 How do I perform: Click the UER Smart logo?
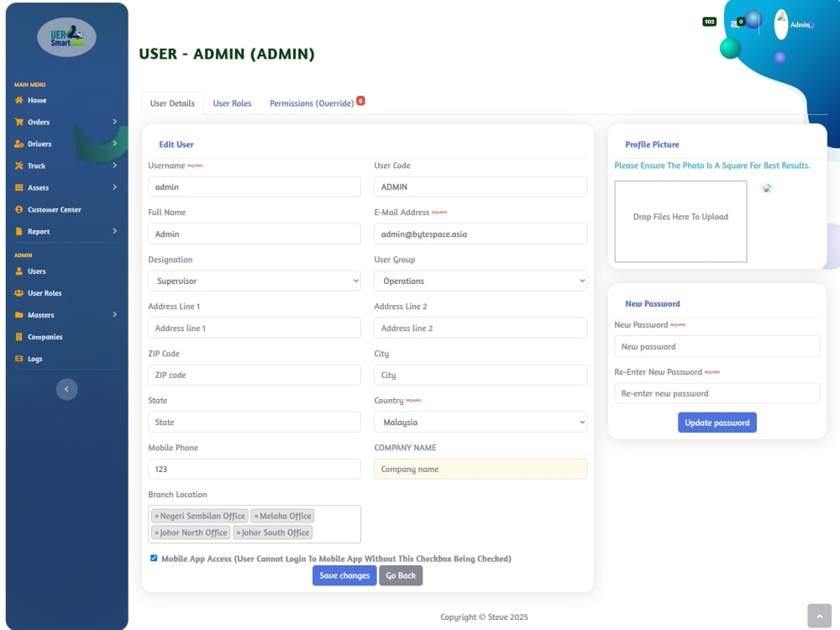coord(66,38)
